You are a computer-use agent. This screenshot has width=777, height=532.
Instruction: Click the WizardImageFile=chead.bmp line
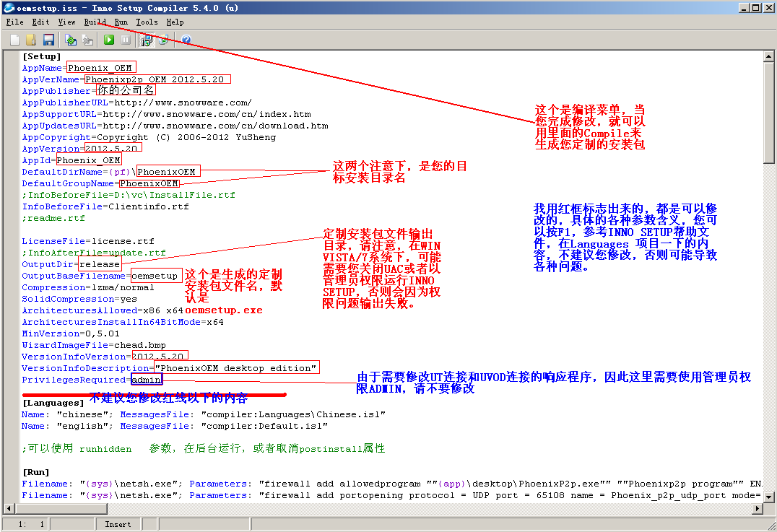94,345
